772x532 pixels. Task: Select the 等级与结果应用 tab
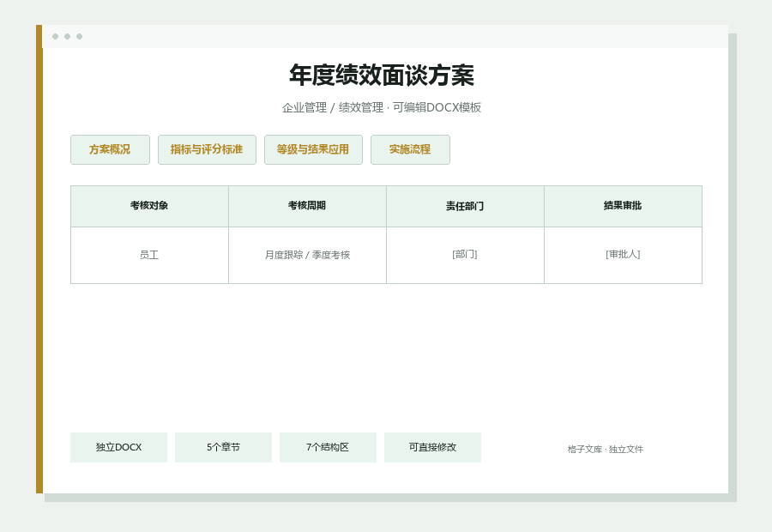point(313,150)
